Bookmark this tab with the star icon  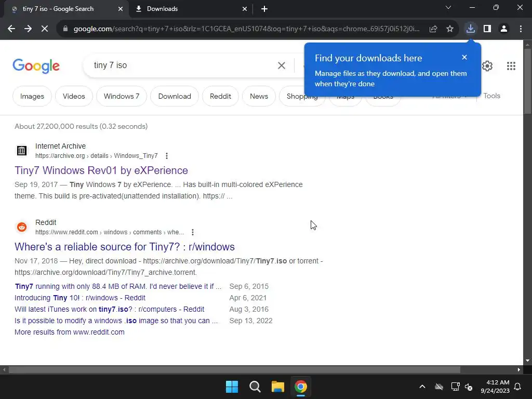click(x=450, y=29)
